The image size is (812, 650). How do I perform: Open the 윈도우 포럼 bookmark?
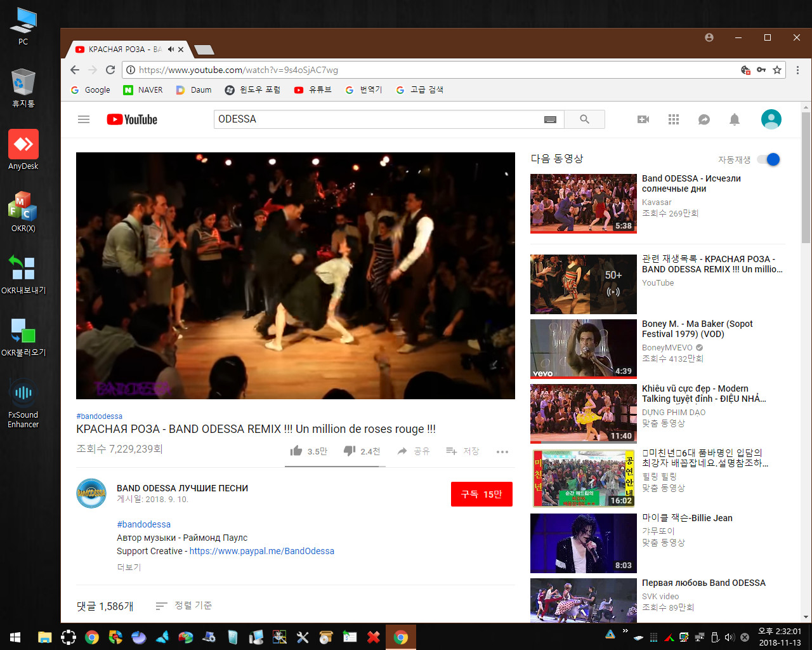point(252,90)
